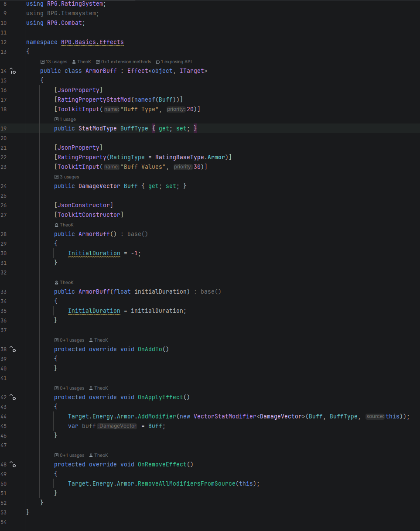Click '0+1 usages' lens above OnRemoveEffect

click(69, 456)
